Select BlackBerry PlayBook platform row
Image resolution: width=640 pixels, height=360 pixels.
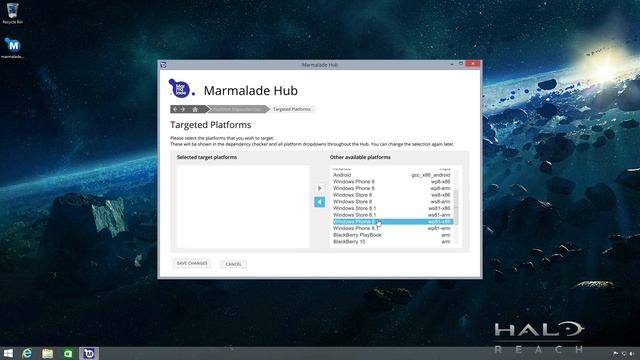point(392,235)
